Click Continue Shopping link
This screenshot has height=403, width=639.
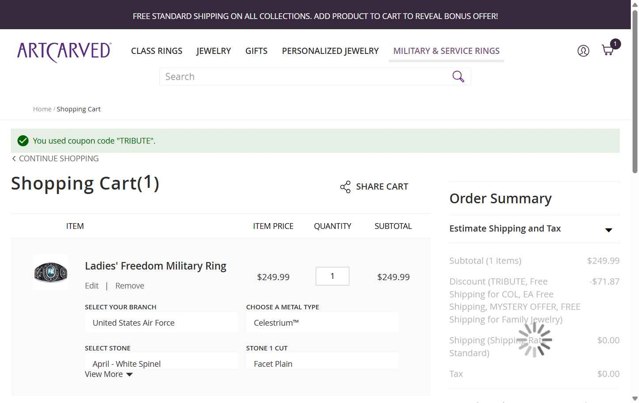point(55,159)
